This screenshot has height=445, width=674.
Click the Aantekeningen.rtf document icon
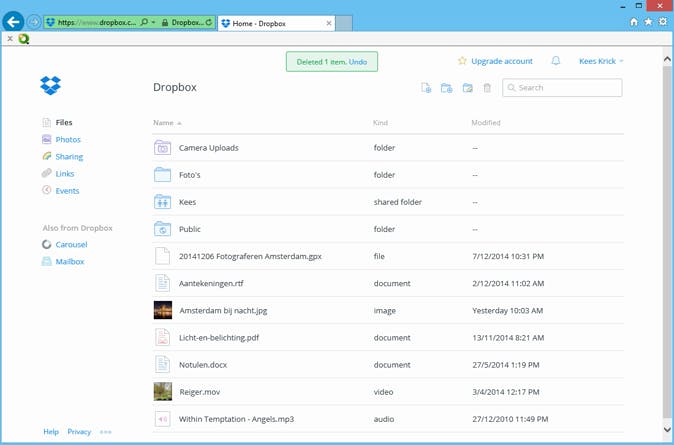pyautogui.click(x=162, y=283)
